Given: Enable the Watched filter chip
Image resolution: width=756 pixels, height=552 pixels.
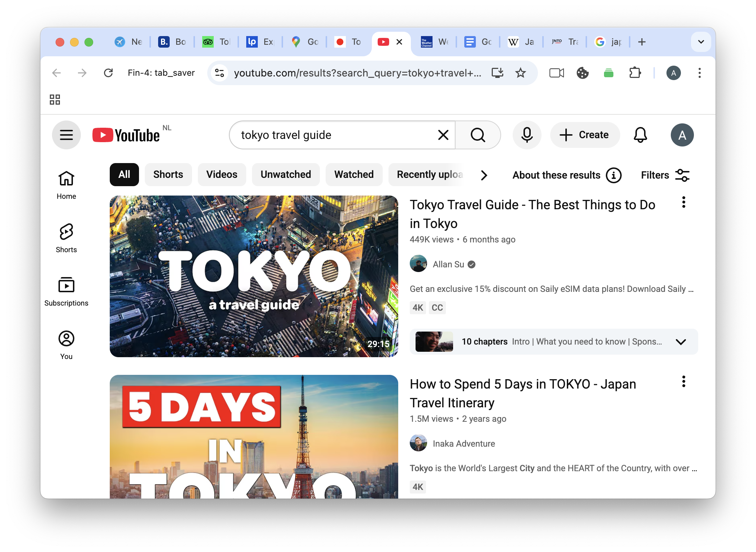Looking at the screenshot, I should pos(354,175).
